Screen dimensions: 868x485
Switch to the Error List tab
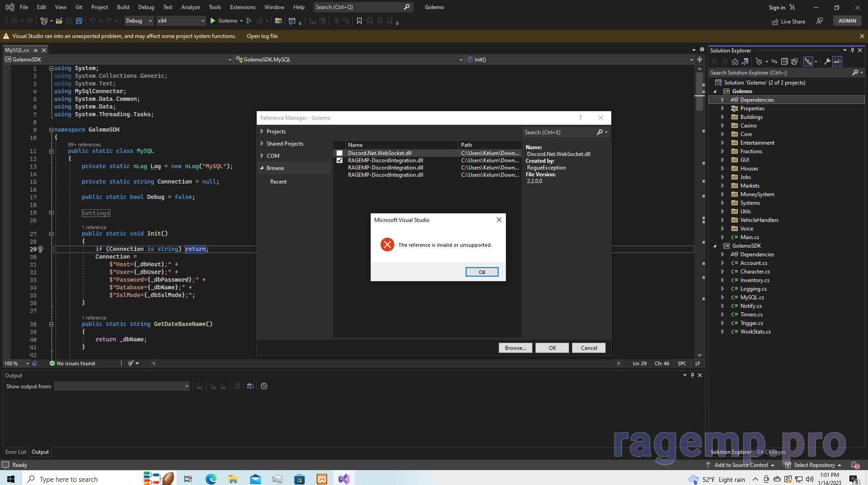(x=16, y=452)
